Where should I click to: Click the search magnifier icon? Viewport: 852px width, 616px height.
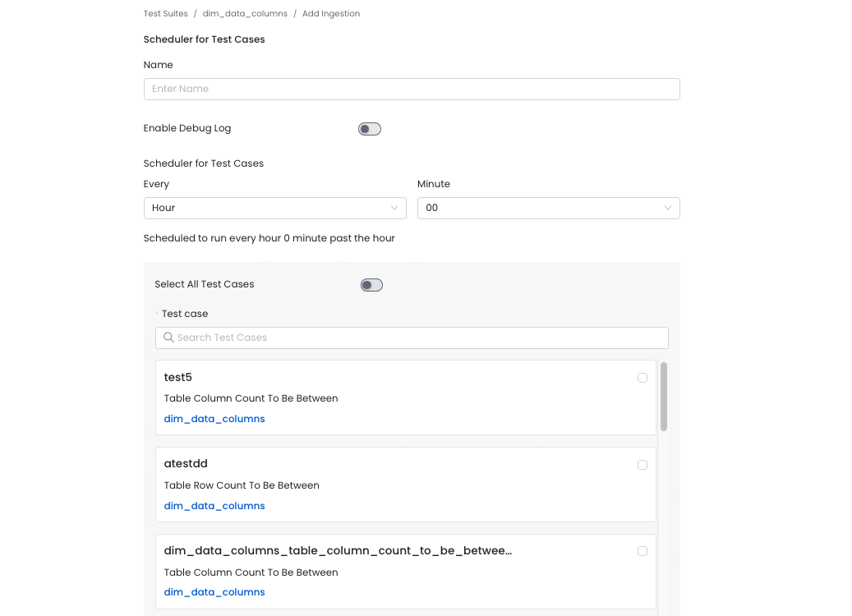click(169, 338)
